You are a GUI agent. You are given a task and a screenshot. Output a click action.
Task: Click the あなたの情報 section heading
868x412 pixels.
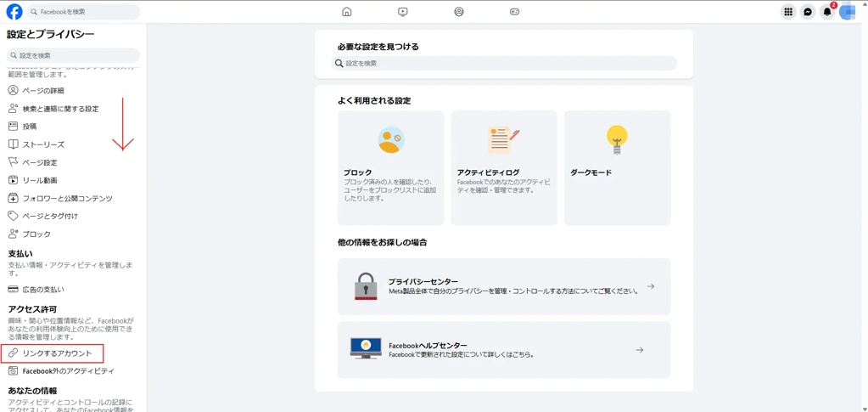(x=32, y=391)
